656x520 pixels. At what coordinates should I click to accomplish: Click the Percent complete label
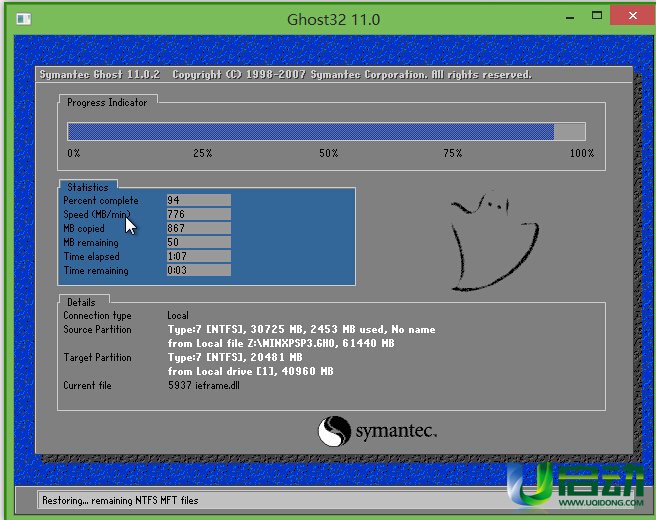pyautogui.click(x=101, y=200)
